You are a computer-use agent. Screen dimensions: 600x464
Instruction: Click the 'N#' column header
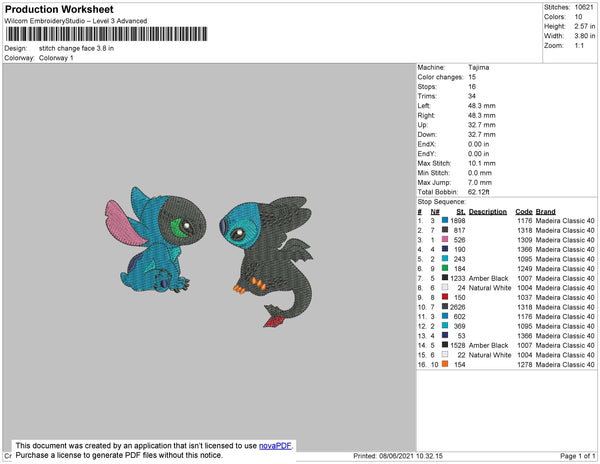tap(435, 212)
